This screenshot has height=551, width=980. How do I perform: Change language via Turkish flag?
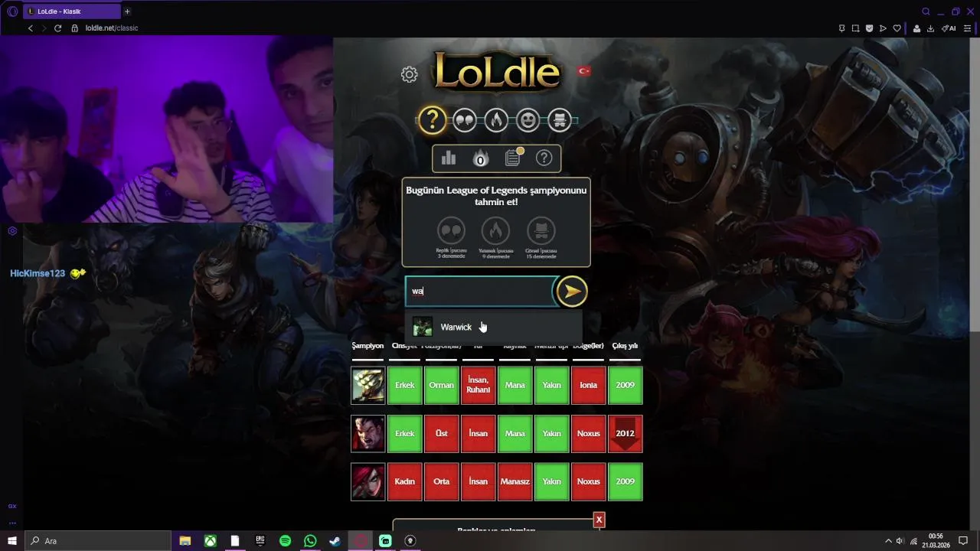tap(584, 71)
